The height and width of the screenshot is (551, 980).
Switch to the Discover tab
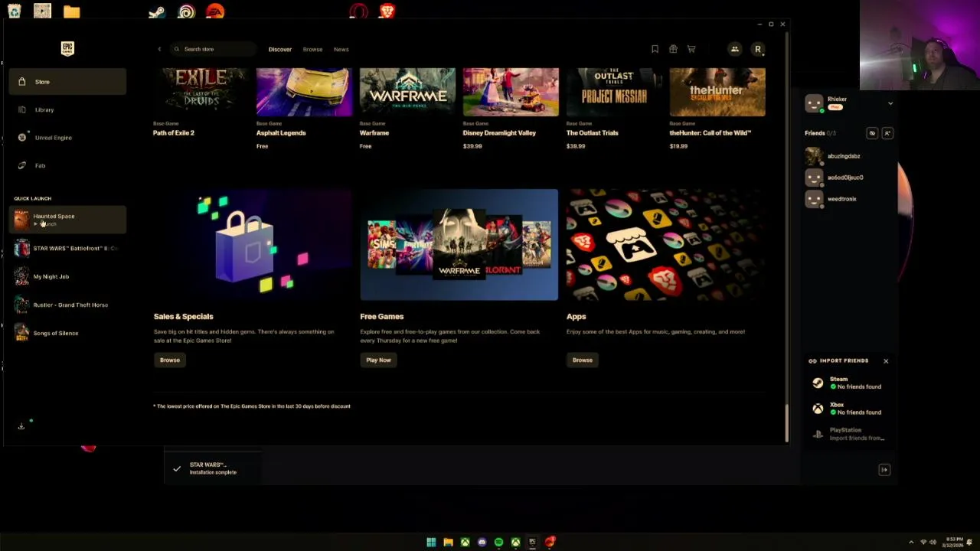[x=279, y=49]
